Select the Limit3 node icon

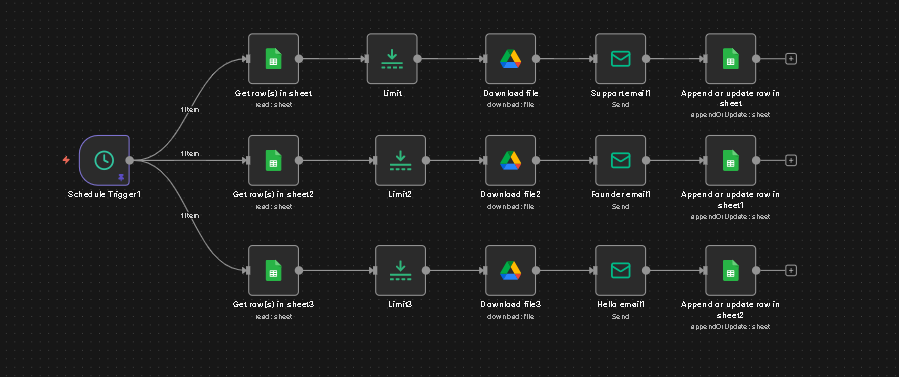[400, 270]
